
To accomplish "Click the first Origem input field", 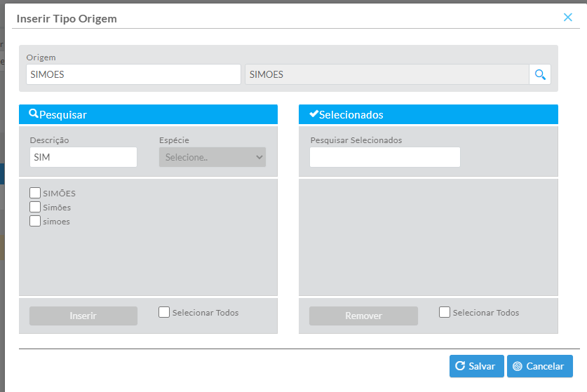I will tap(133, 74).
